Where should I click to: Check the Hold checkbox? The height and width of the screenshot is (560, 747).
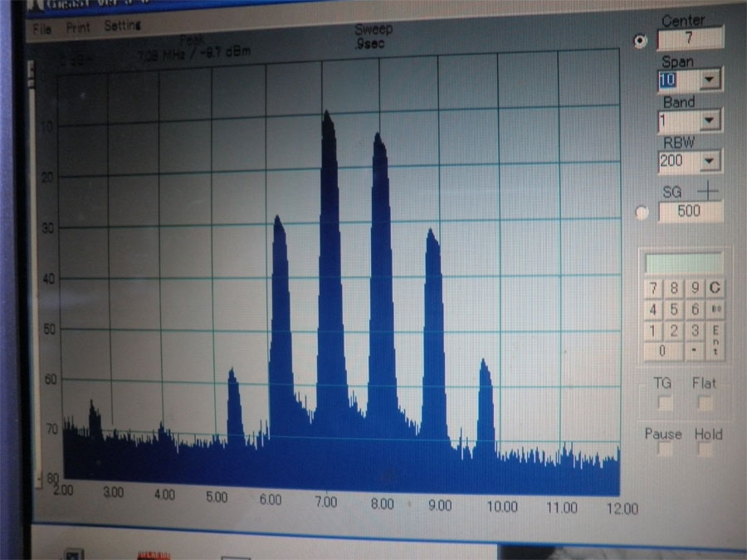pos(705,450)
